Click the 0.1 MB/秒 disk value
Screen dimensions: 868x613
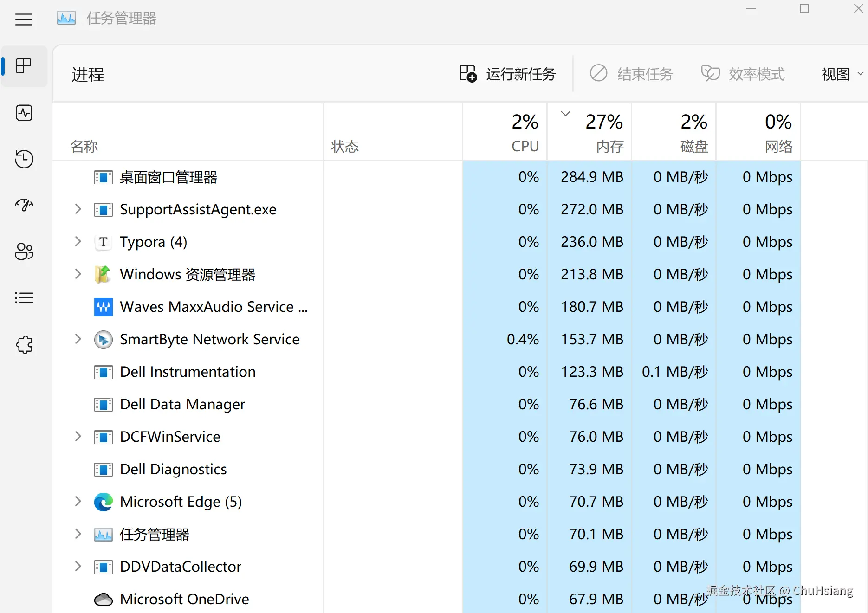tap(675, 372)
